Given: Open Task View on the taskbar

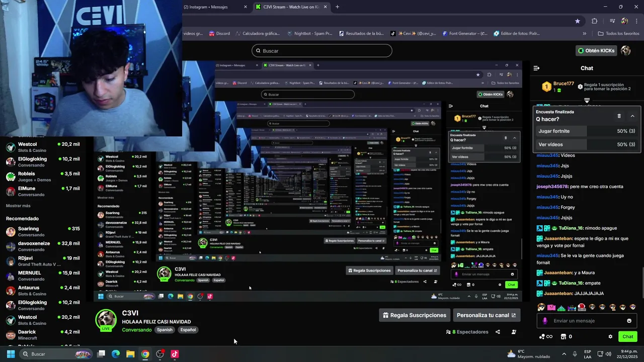Looking at the screenshot, I should click(x=101, y=354).
